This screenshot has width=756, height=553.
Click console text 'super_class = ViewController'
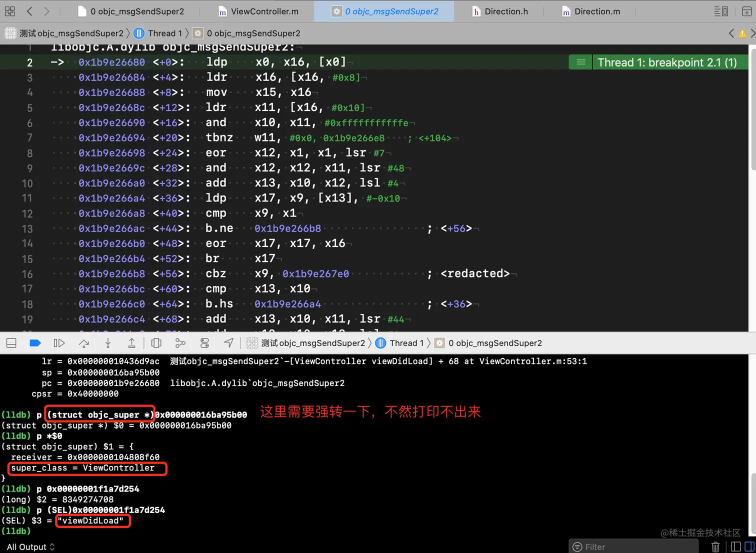tap(83, 468)
